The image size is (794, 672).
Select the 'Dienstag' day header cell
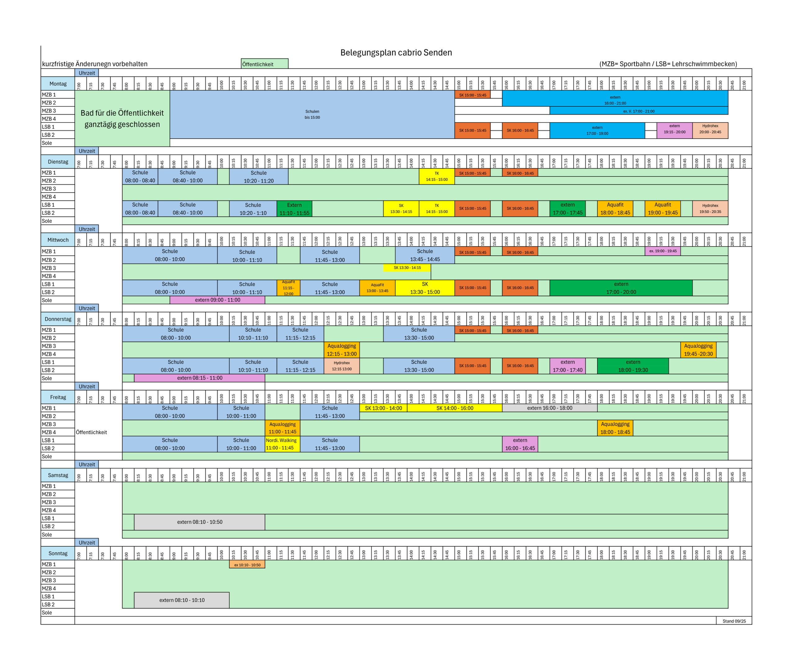point(58,162)
